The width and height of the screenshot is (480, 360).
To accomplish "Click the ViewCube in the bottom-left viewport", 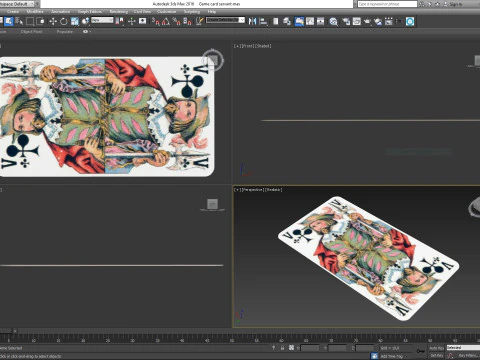I will 212,204.
